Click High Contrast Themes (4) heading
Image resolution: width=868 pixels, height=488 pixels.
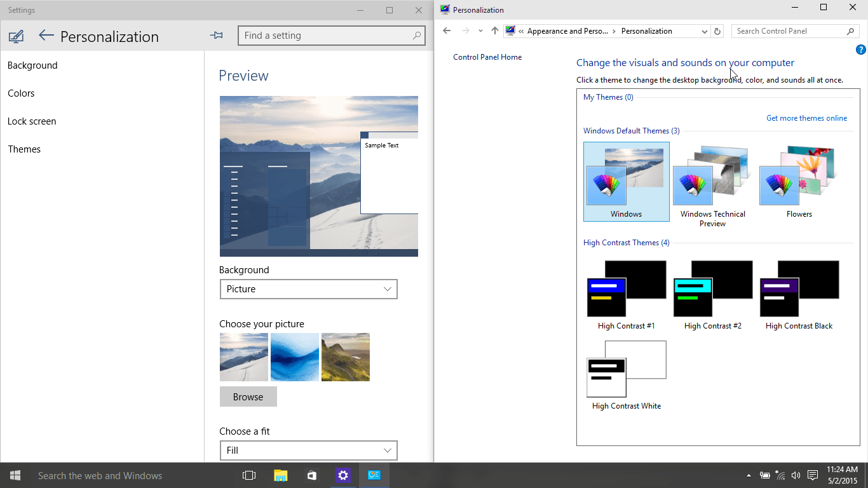pos(627,243)
